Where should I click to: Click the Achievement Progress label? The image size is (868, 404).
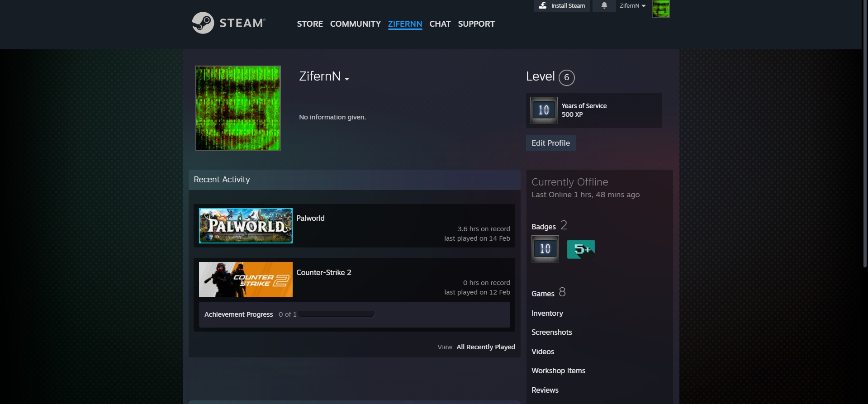[239, 314]
